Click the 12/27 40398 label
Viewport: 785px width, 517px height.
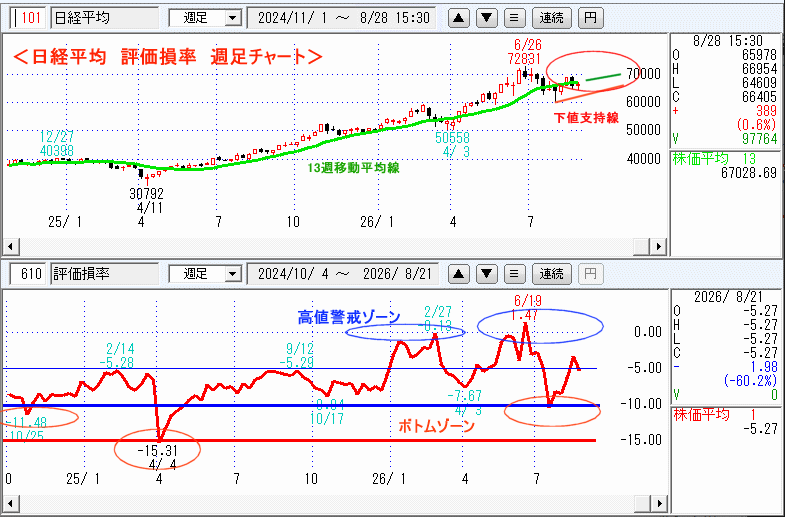click(x=57, y=144)
